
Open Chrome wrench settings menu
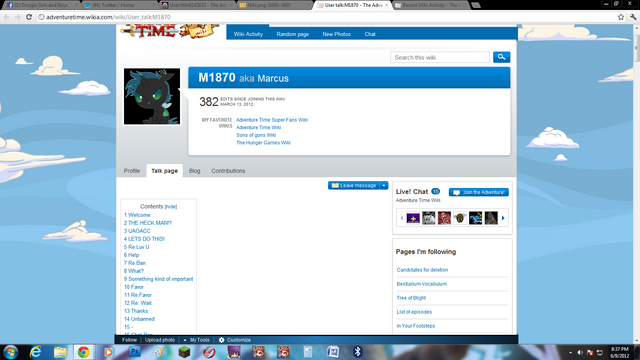tap(633, 17)
